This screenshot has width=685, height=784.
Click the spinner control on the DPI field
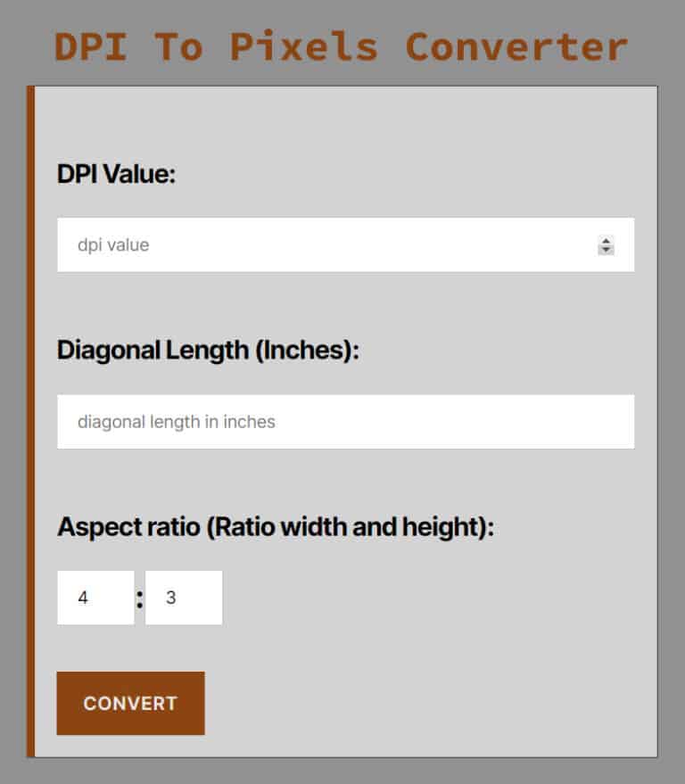(x=605, y=244)
